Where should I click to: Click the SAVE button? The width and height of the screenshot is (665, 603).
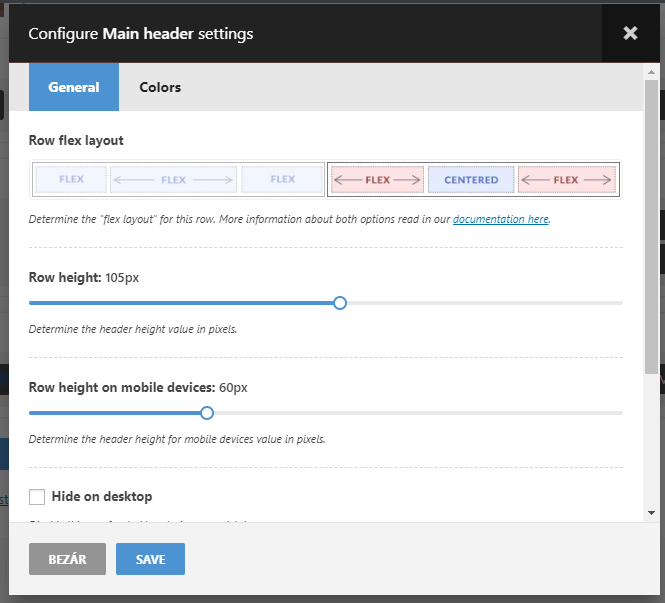(x=150, y=559)
